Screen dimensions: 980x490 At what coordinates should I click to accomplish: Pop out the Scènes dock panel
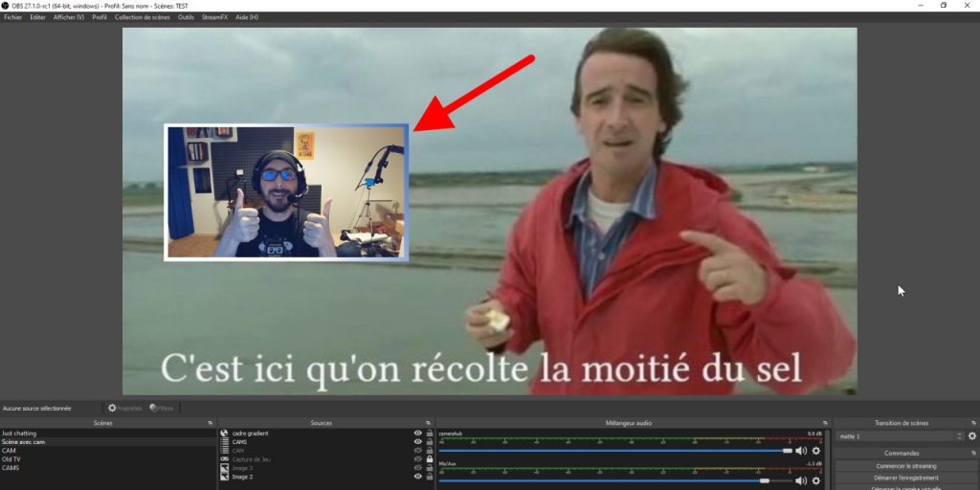click(x=211, y=423)
